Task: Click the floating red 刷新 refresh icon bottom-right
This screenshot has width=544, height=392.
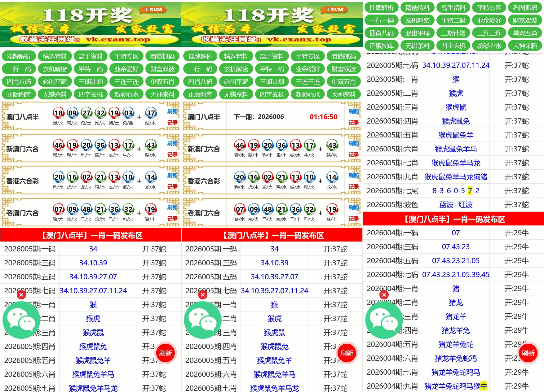Action: [529, 353]
